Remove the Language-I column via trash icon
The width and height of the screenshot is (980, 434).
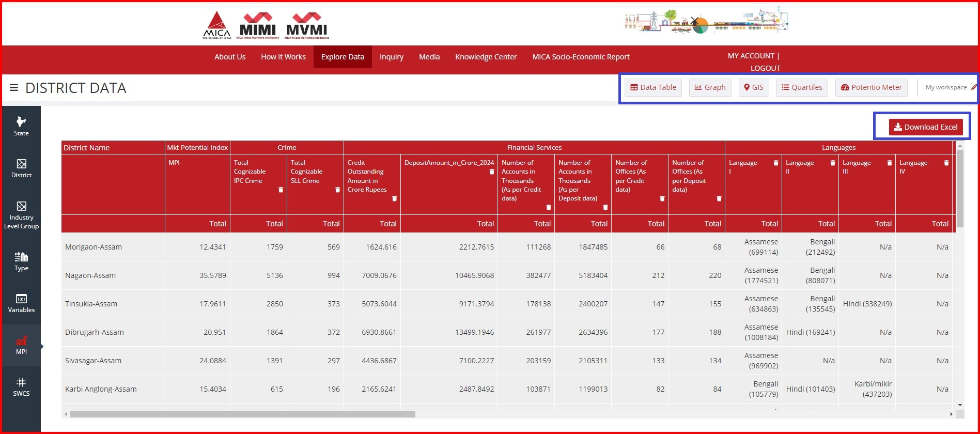pyautogui.click(x=775, y=163)
